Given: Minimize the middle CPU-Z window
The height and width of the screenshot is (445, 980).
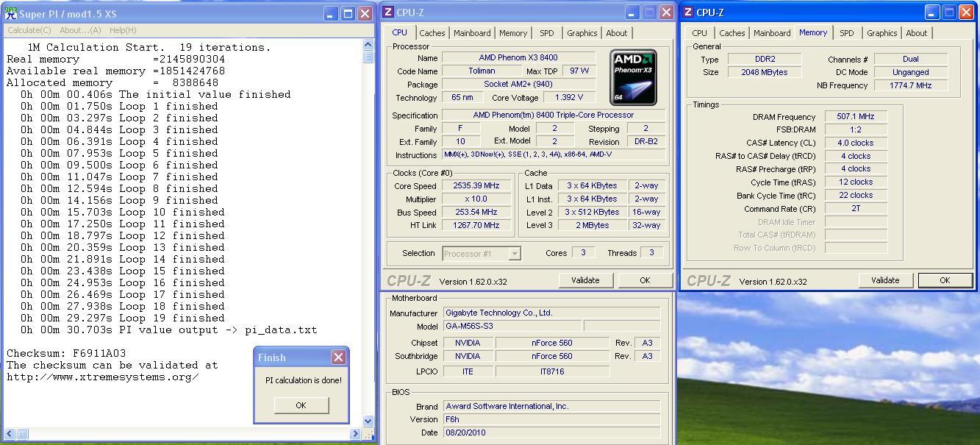Looking at the screenshot, I should tap(632, 13).
